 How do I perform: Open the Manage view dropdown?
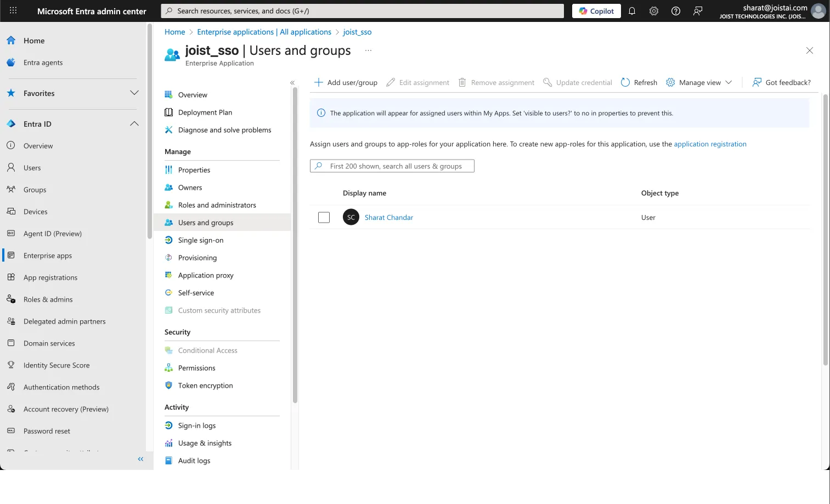click(699, 82)
